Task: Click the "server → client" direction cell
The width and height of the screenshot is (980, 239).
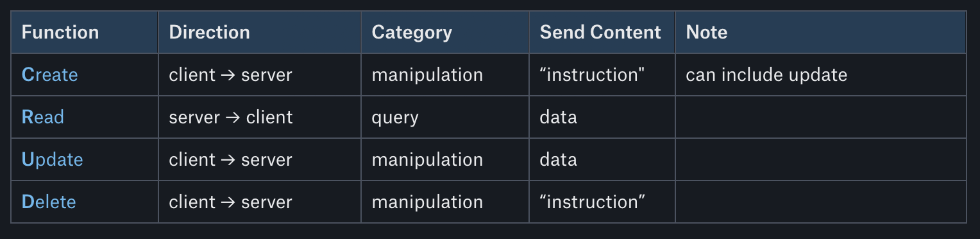Action: (260, 117)
